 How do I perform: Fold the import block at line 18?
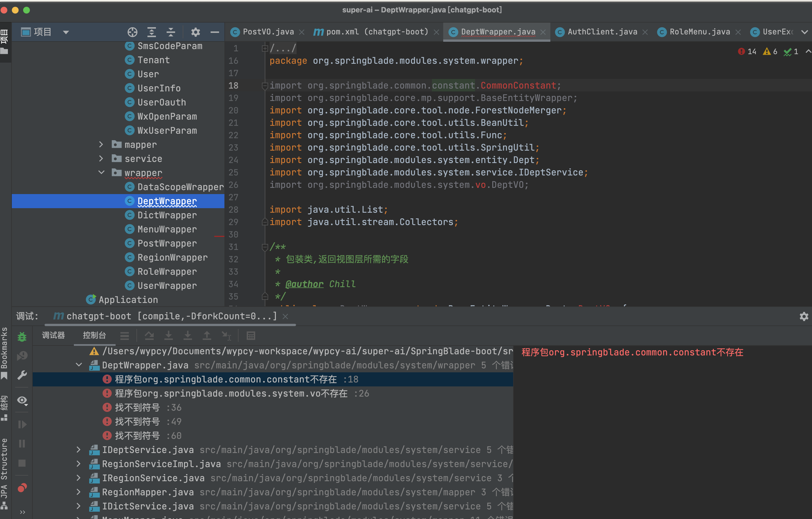[x=265, y=86]
